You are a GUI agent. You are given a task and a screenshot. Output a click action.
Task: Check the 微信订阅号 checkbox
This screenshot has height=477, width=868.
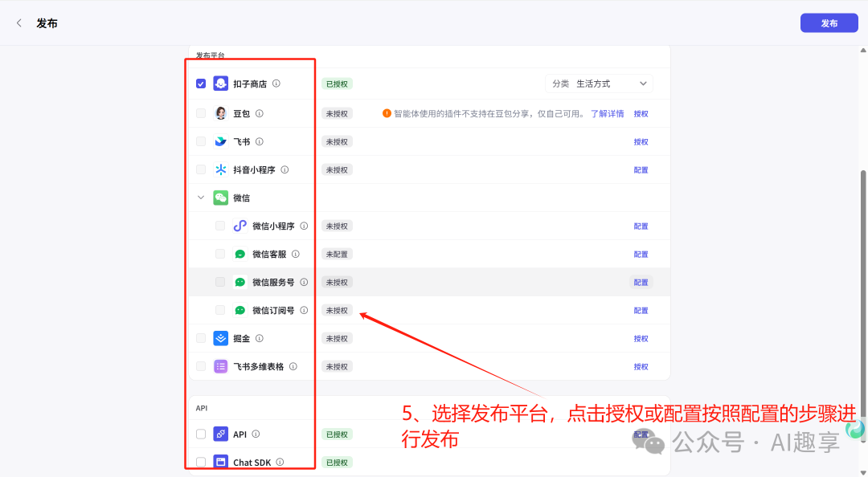220,311
